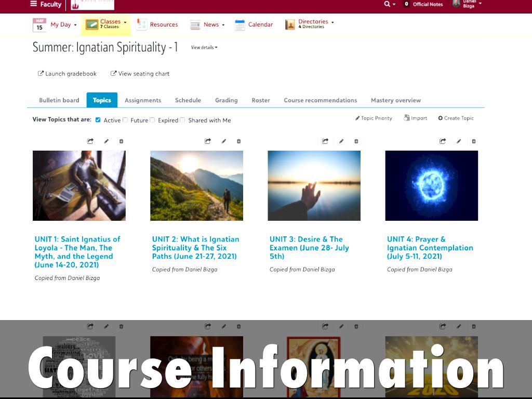This screenshot has height=399, width=532.
Task: Click Launch gradebook
Action: point(67,74)
